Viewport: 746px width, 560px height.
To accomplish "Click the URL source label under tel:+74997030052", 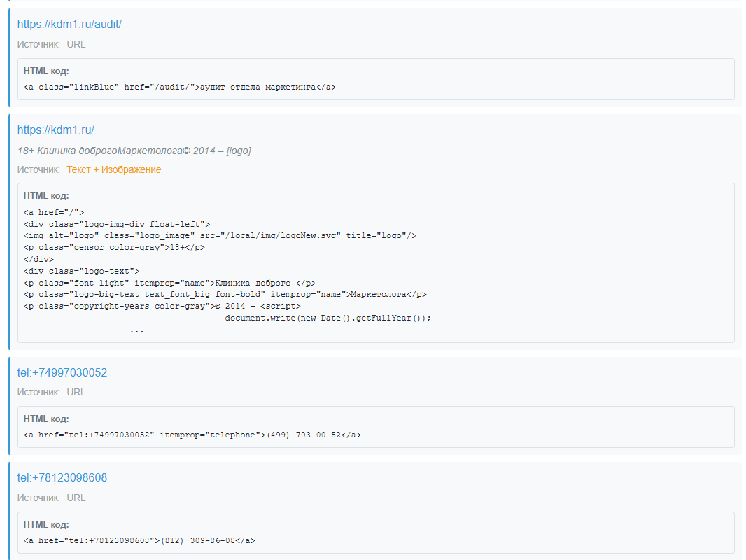I will (76, 392).
